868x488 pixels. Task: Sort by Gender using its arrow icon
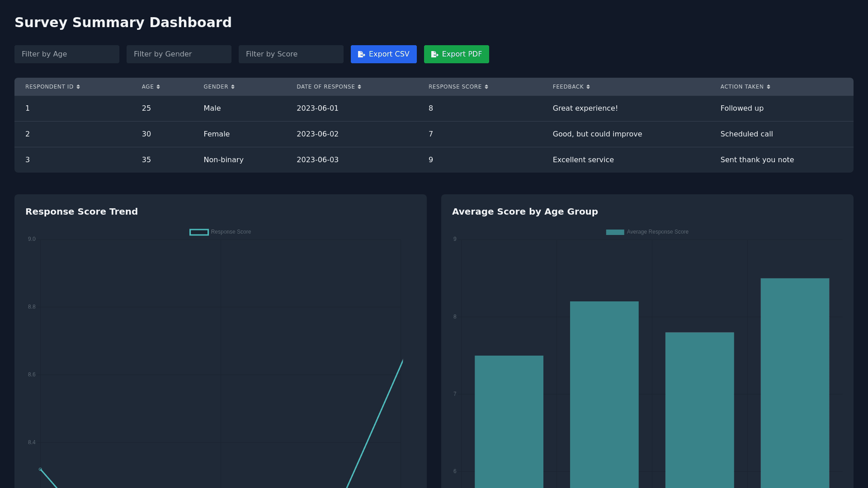[x=233, y=87]
